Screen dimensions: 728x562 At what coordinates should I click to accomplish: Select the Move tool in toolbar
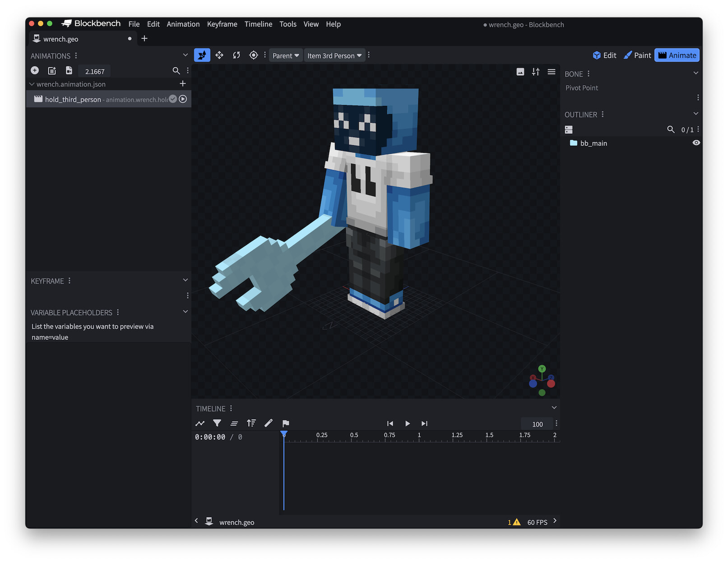tap(219, 55)
